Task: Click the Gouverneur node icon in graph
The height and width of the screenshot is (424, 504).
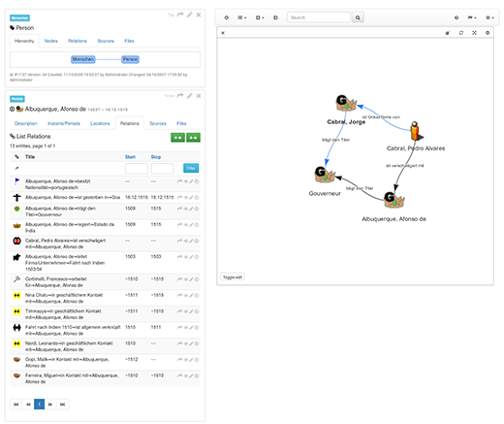Action: coord(325,174)
